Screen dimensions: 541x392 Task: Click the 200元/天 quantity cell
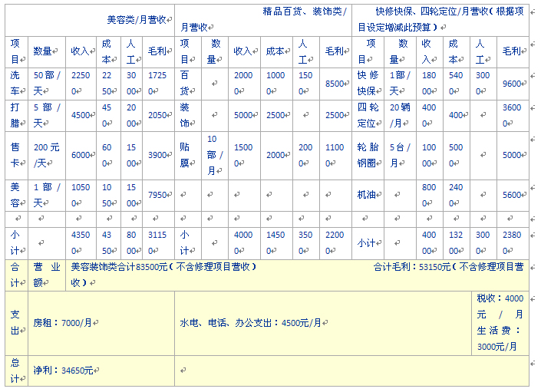pyautogui.click(x=48, y=155)
